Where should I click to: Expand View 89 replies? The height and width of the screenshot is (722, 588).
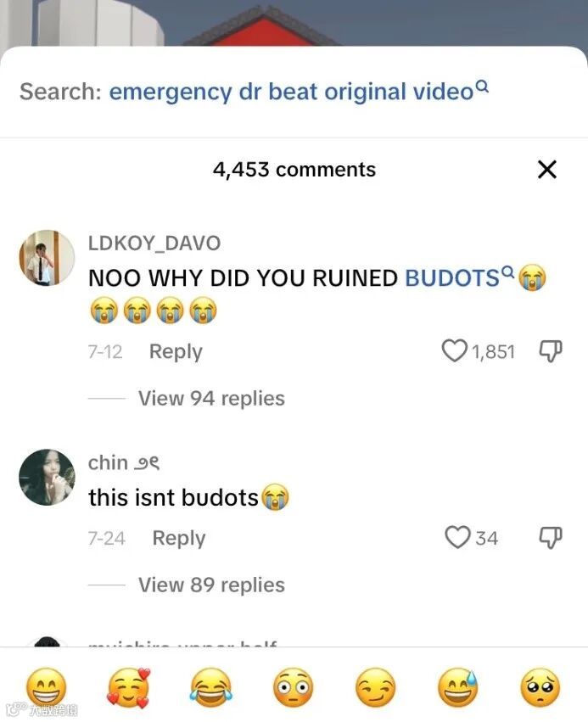point(211,585)
